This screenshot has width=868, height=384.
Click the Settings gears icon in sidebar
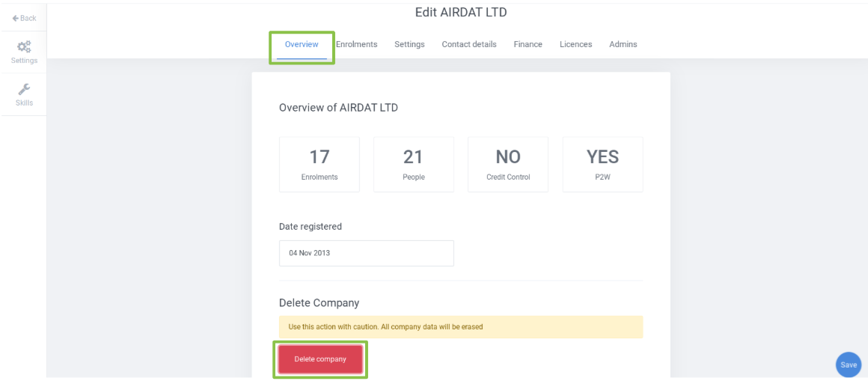24,46
